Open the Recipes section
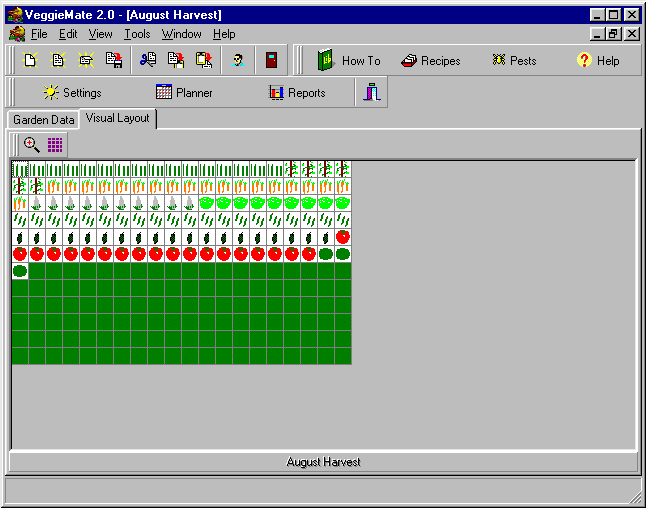Screen dimensions: 646x508 430,61
